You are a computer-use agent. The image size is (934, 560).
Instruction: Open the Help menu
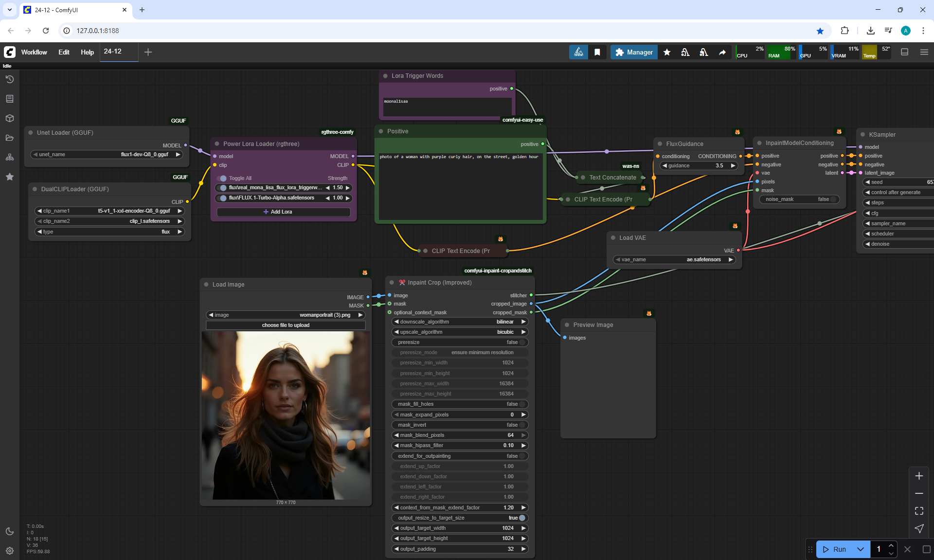click(x=87, y=52)
